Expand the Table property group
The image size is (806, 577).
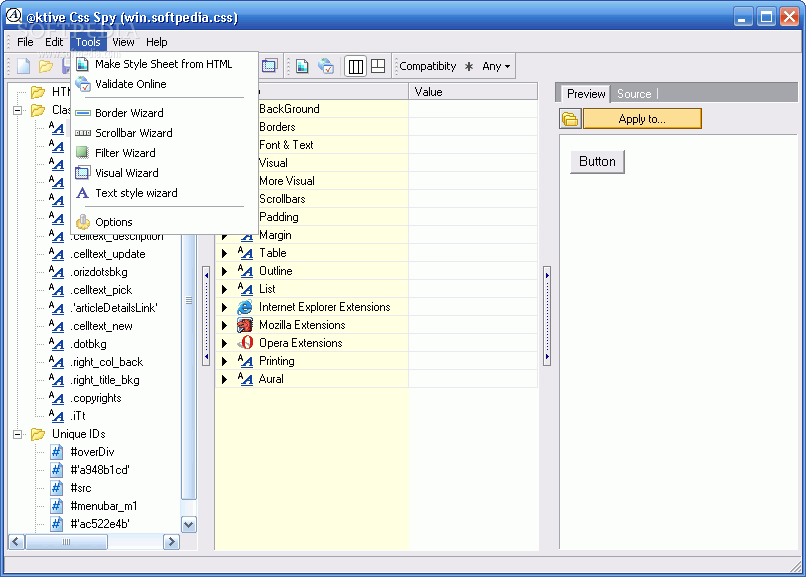(224, 253)
